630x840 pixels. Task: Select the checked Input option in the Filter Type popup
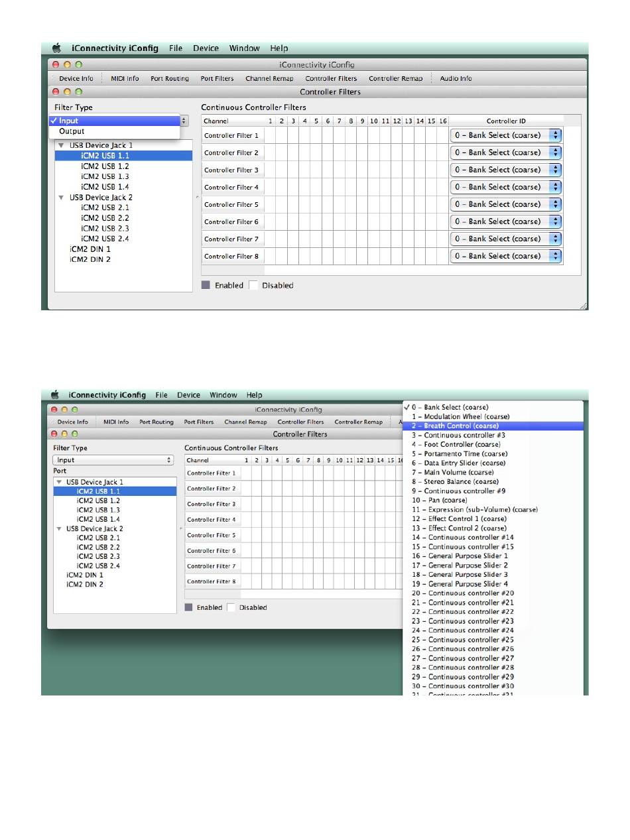coord(114,121)
